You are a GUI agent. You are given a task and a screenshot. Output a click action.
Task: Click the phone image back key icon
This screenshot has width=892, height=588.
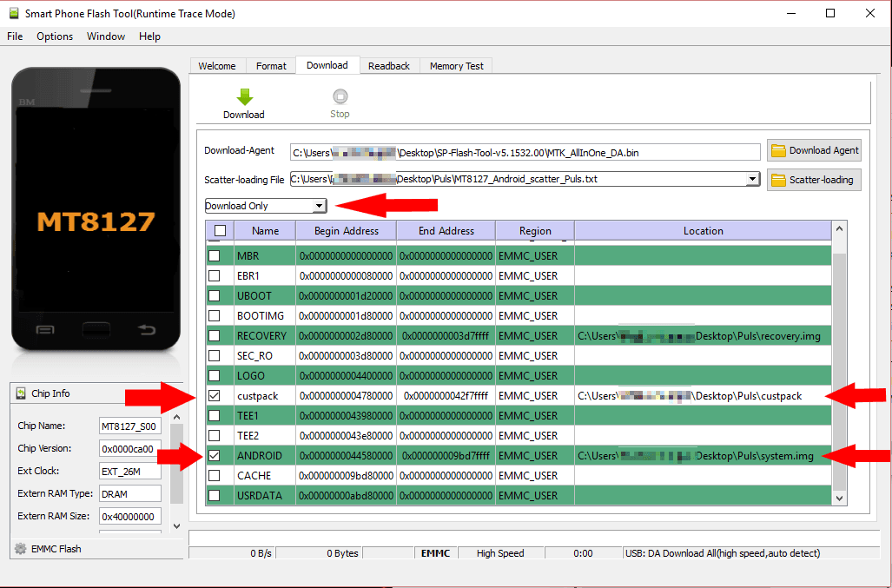(x=147, y=328)
